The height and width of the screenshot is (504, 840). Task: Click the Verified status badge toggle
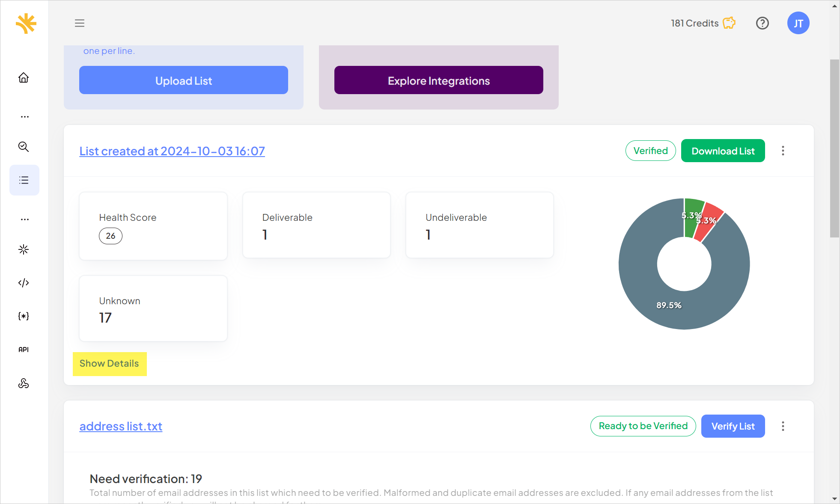[x=650, y=151]
